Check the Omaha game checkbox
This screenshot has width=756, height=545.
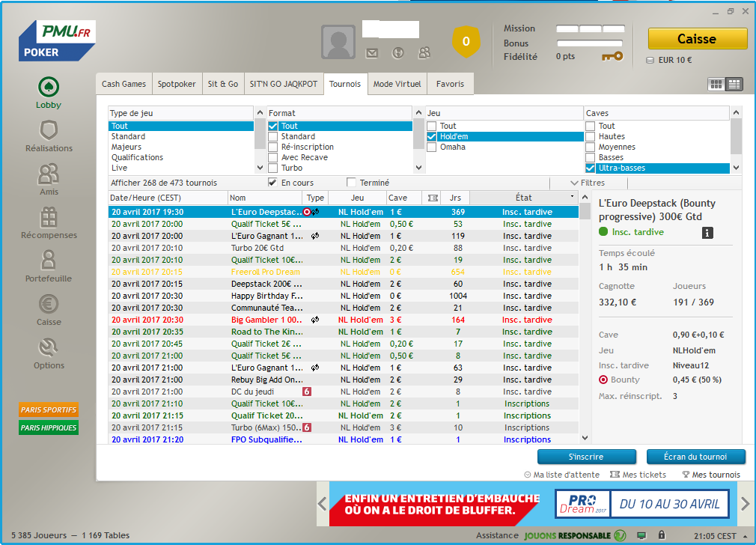pyautogui.click(x=432, y=147)
